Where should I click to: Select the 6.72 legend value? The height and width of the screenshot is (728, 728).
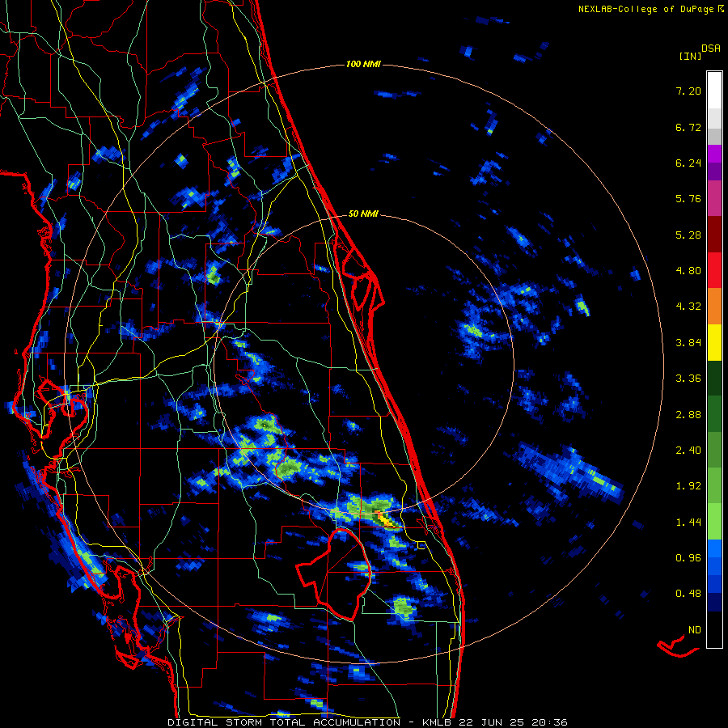[x=688, y=127]
